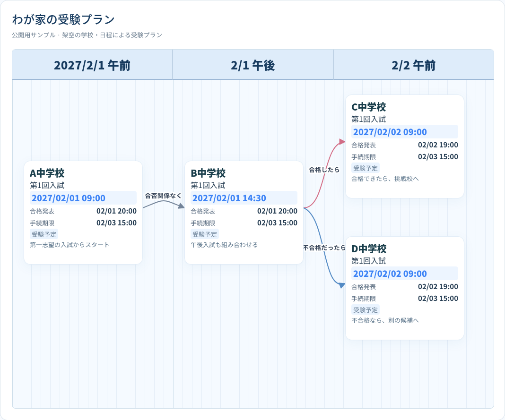Click the red arrowhead pointing to C中学校

[342, 142]
